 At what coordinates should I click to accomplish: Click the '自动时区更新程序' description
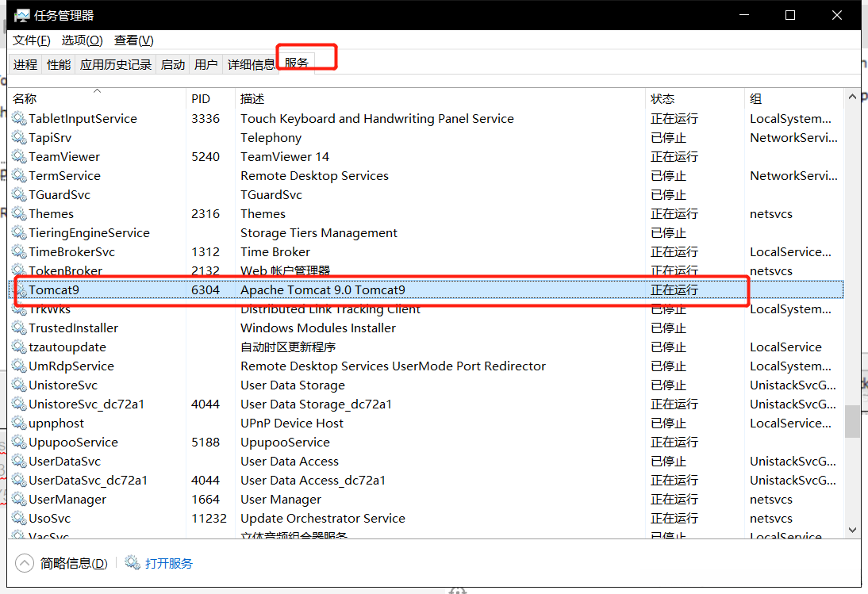click(x=288, y=347)
